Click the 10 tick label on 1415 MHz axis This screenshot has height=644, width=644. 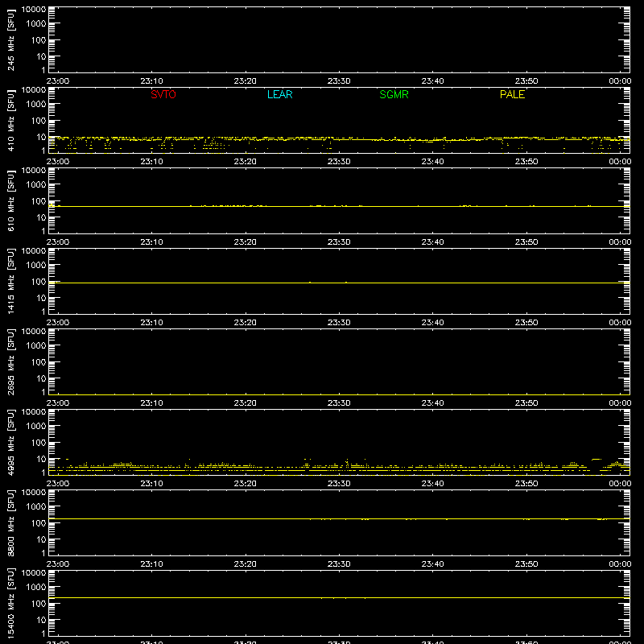[41, 298]
